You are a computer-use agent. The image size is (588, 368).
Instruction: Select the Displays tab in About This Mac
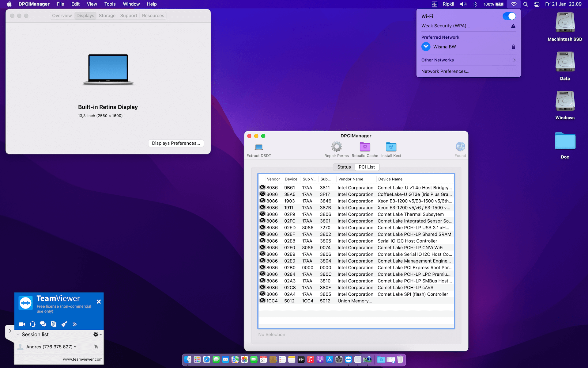tap(85, 16)
